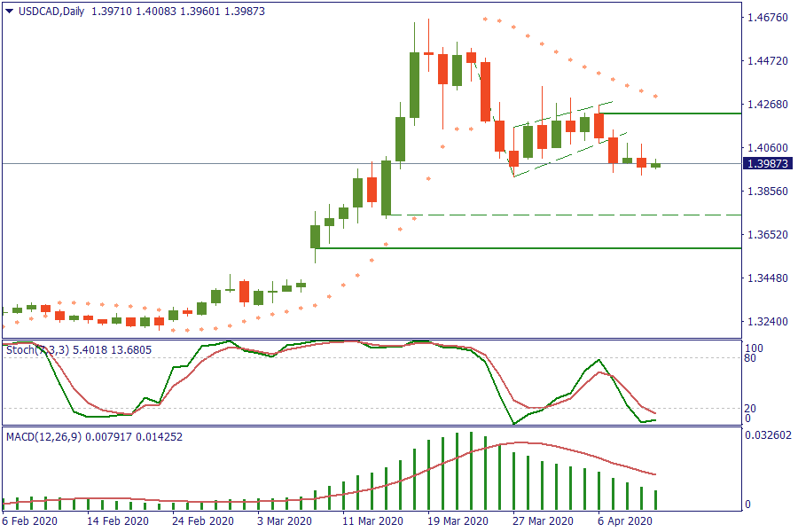Select the 1.40600 price scale label
The image size is (798, 532).
[x=768, y=148]
